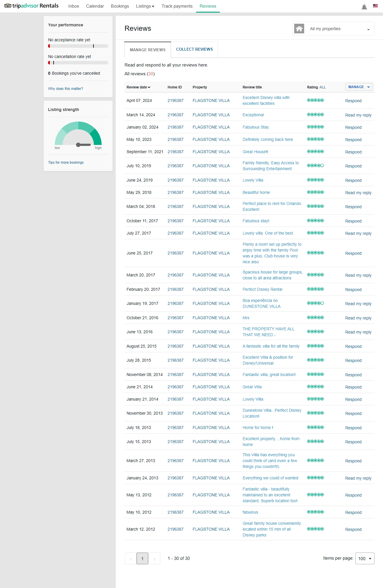
Task: Open the Calendar menu item
Action: click(95, 6)
